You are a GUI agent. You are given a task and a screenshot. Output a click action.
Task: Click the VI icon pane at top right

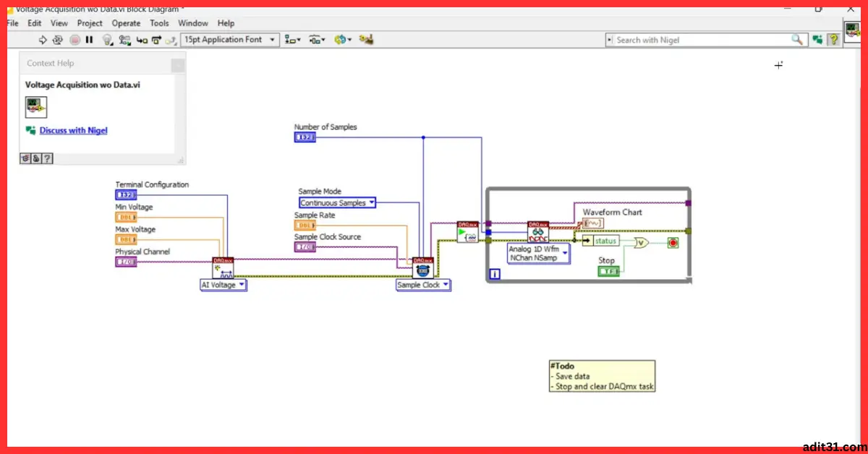point(854,33)
